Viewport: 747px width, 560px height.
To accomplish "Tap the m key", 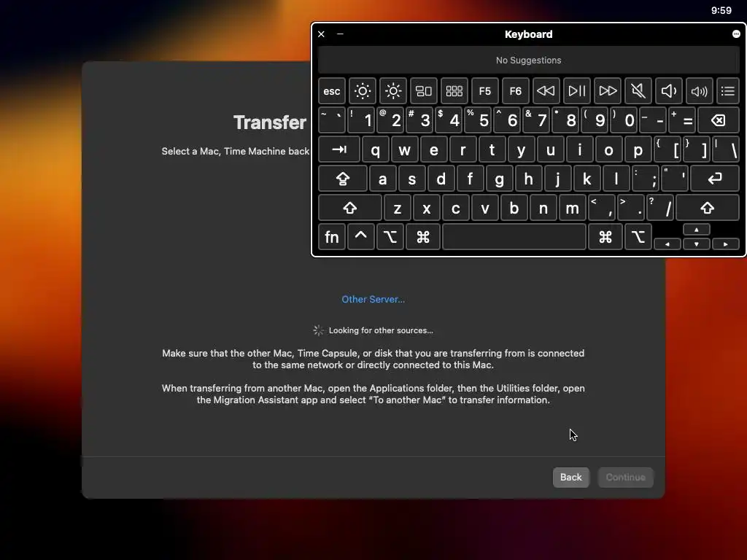I will click(573, 208).
